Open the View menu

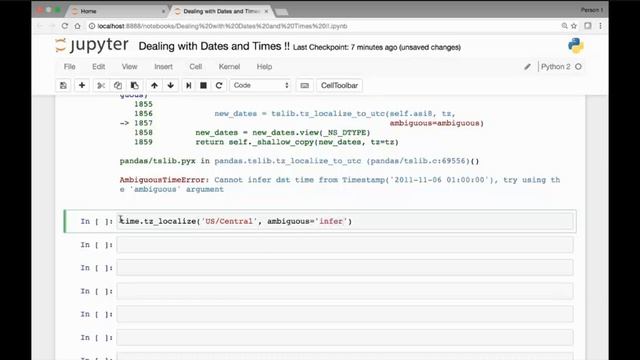point(129,67)
